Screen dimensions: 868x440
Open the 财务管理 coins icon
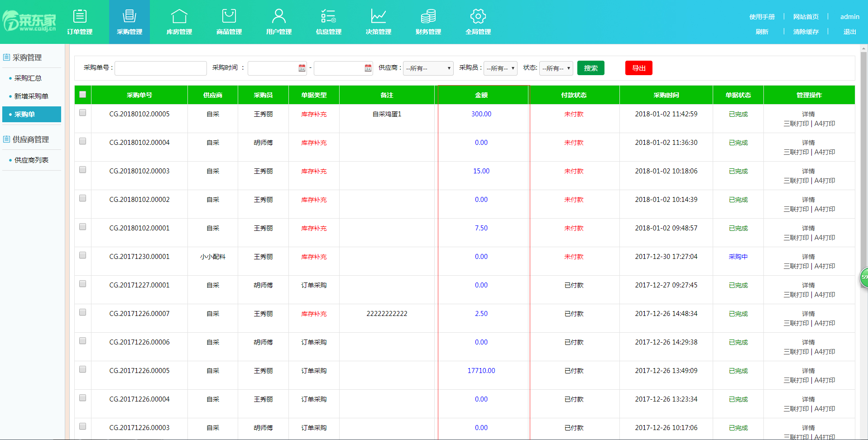(428, 16)
